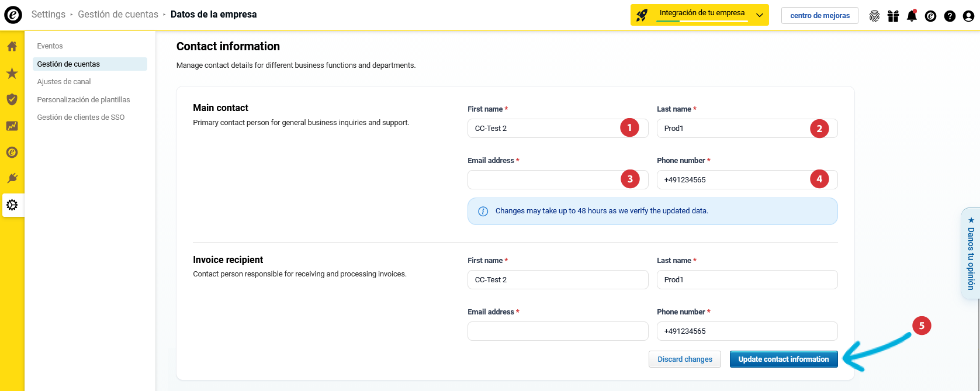Viewport: 980px width, 391px height.
Task: Click the Main contact Email address field
Action: pos(543,180)
